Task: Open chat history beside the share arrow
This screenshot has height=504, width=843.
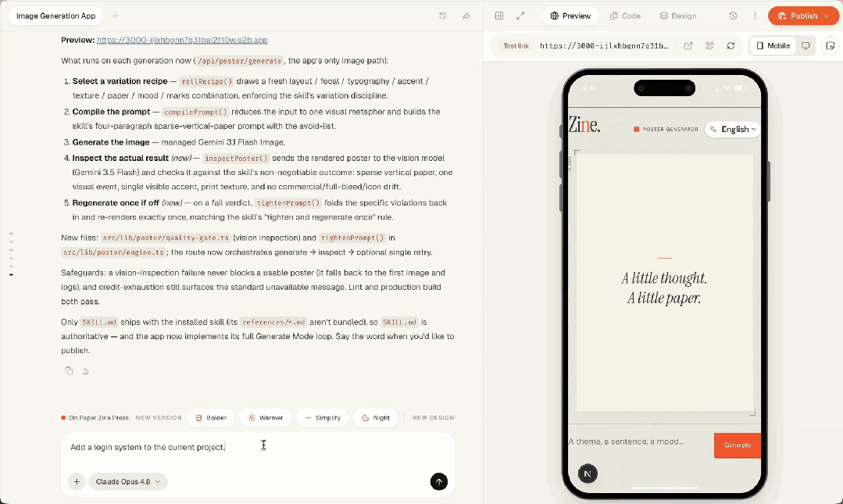Action: click(443, 16)
